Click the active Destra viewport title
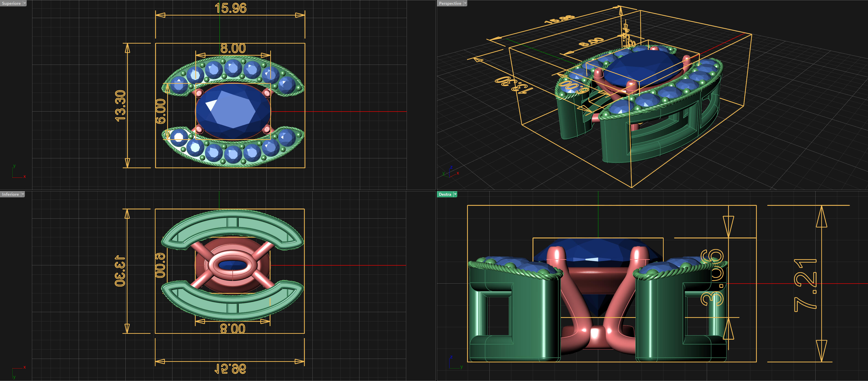Viewport: 868px width, 381px height. pos(444,194)
